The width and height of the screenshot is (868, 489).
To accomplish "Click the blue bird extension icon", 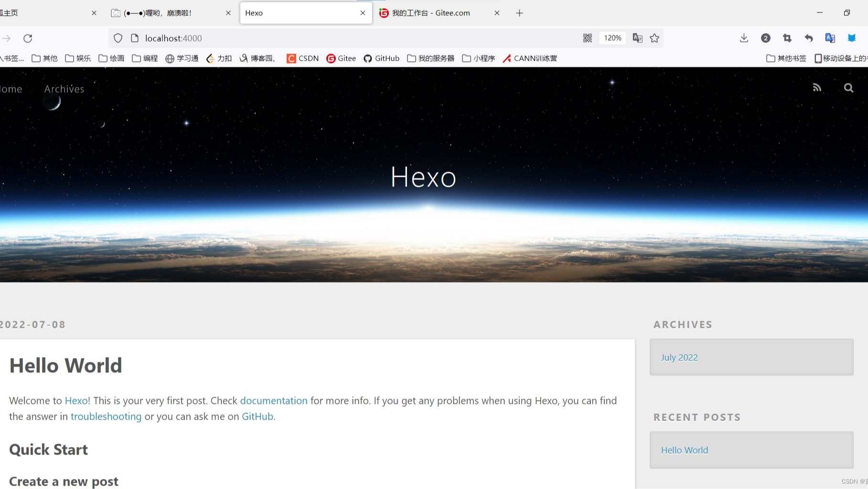I will [852, 38].
